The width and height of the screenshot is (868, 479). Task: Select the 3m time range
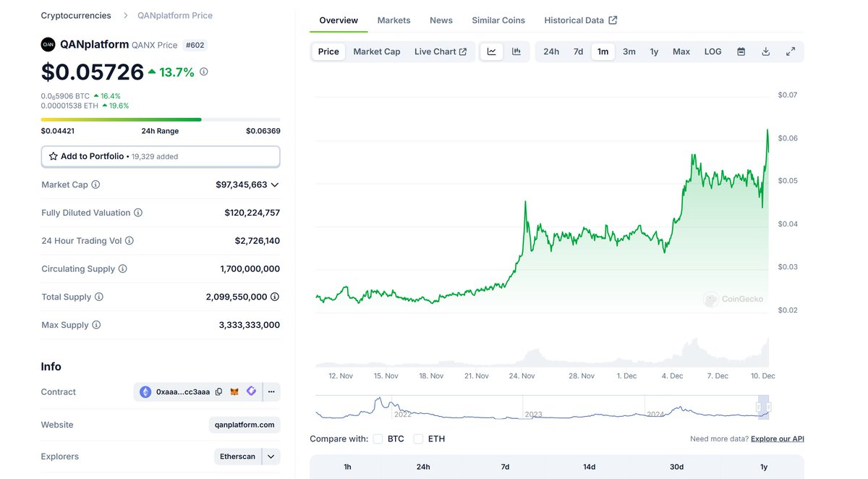click(629, 51)
